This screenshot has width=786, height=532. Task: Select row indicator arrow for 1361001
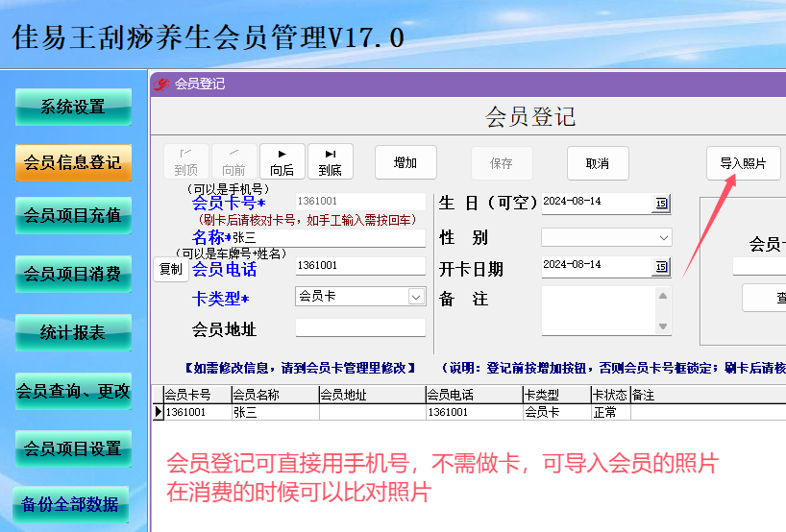pos(158,412)
